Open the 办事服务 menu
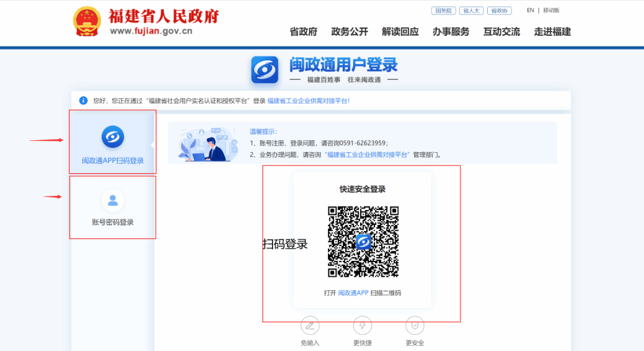Screen dimensions: 644x351 click(x=451, y=32)
